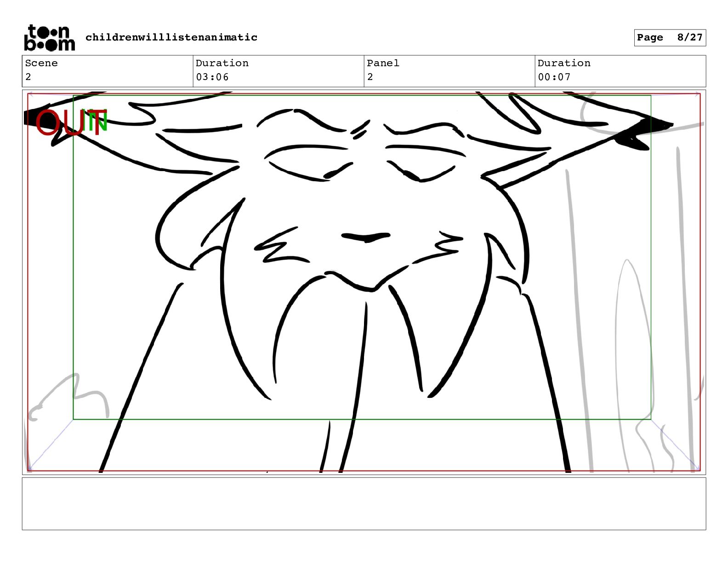The width and height of the screenshot is (728, 563).
Task: Click the 'Page 8/27' indicator box
Action: [x=670, y=38]
